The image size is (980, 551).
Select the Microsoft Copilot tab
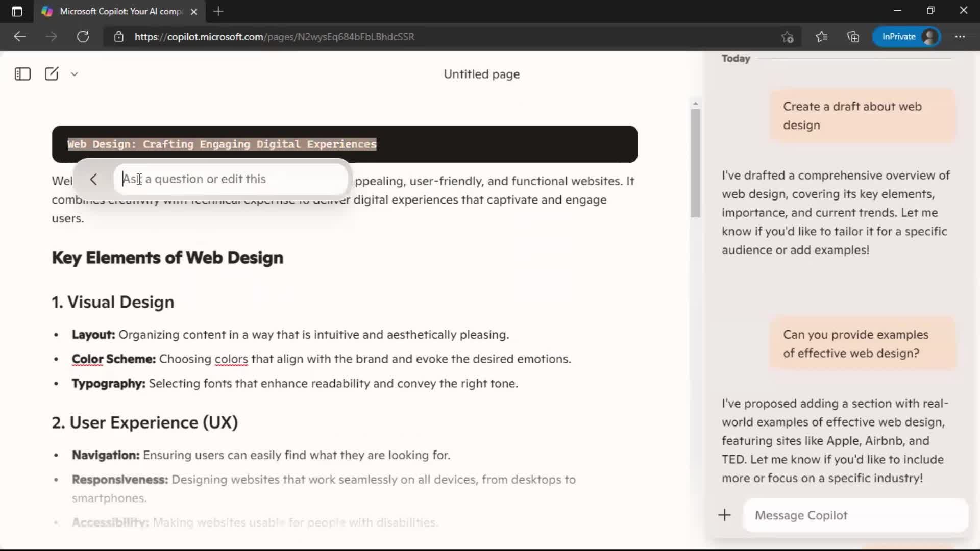pyautogui.click(x=120, y=11)
